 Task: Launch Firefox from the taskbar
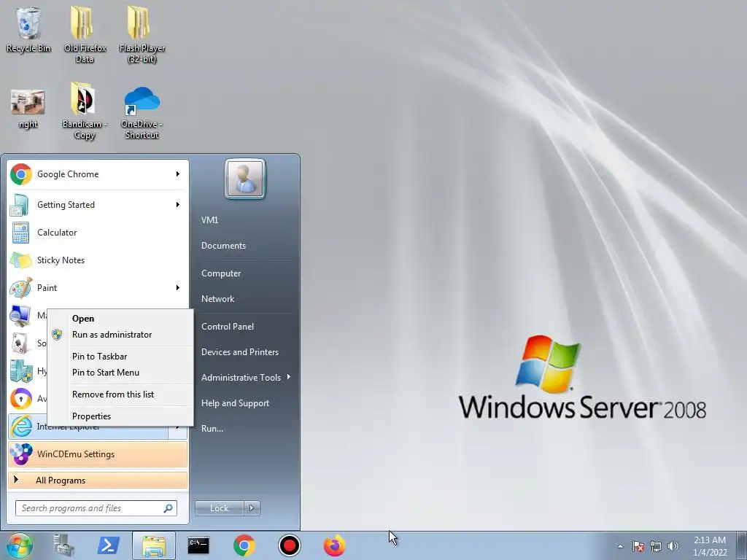(x=334, y=545)
